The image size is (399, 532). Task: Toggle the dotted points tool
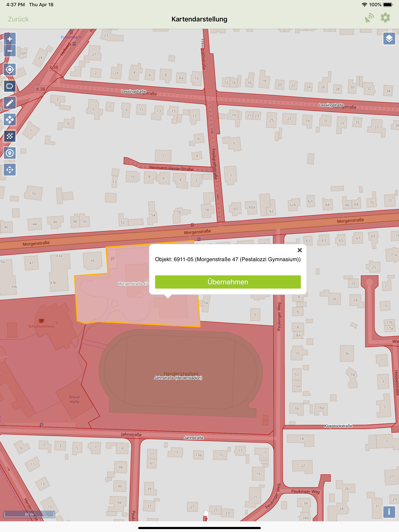pos(10,136)
